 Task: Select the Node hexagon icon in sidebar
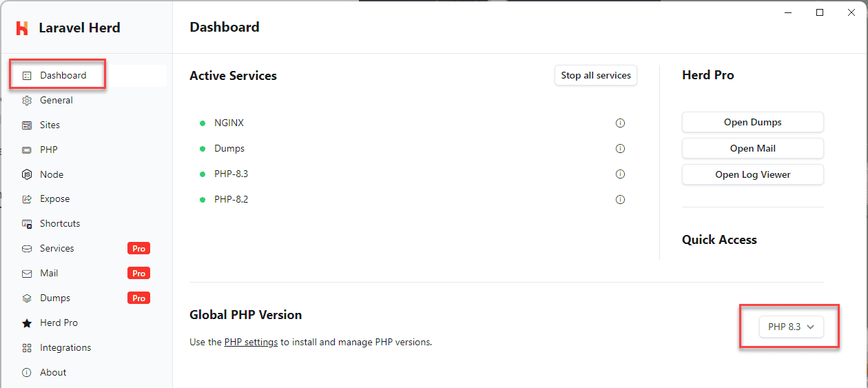[27, 175]
